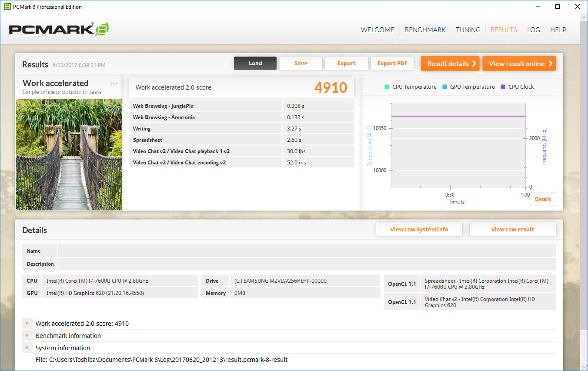The width and height of the screenshot is (588, 371).
Task: Click the PCMark 8 logo
Action: point(59,29)
